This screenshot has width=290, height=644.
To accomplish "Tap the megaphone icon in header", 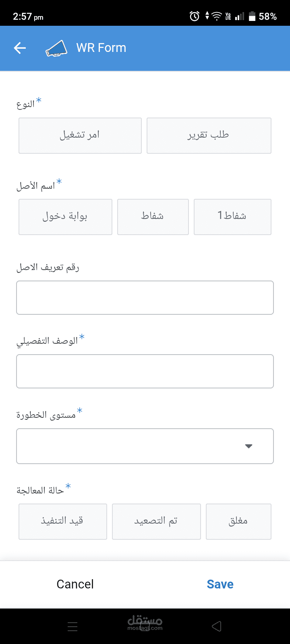I will pos(56,48).
